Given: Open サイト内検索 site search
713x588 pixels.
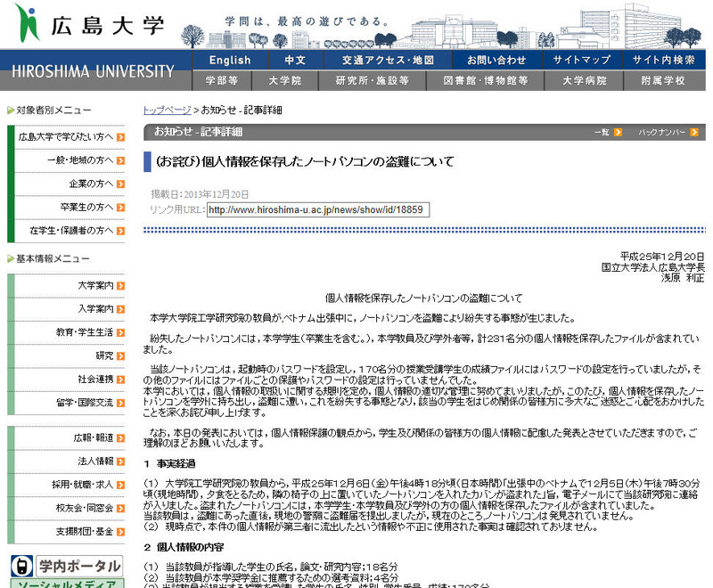Looking at the screenshot, I should tap(664, 61).
